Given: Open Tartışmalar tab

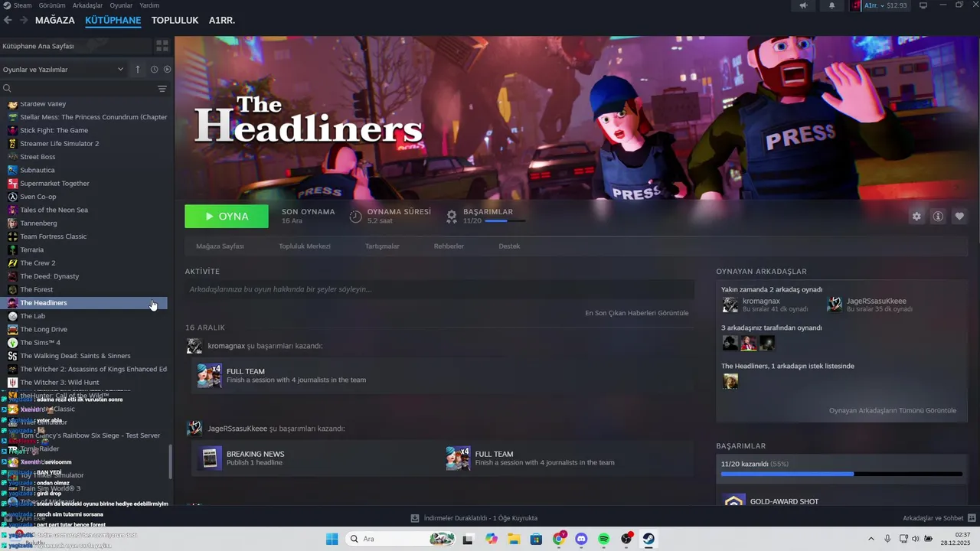Looking at the screenshot, I should coord(382,246).
